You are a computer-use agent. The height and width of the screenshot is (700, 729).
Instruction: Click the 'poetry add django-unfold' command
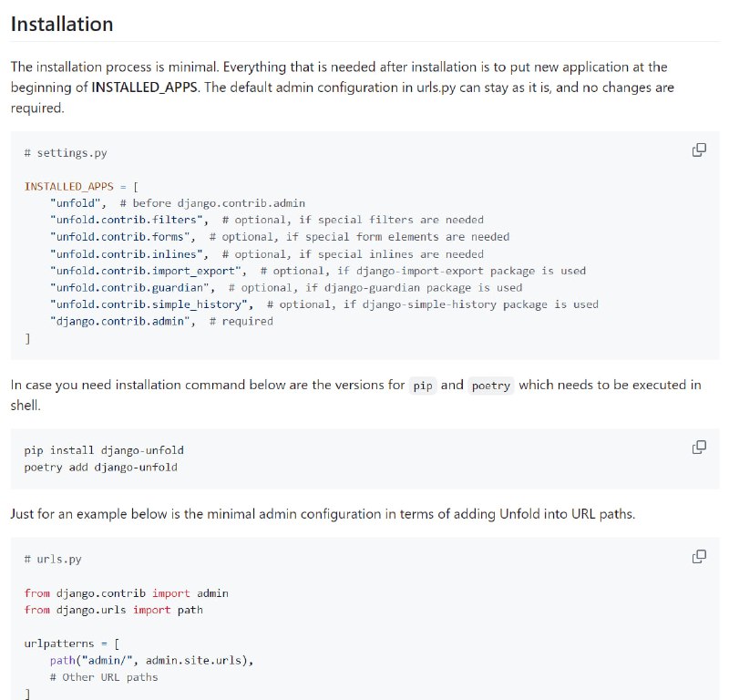101,467
